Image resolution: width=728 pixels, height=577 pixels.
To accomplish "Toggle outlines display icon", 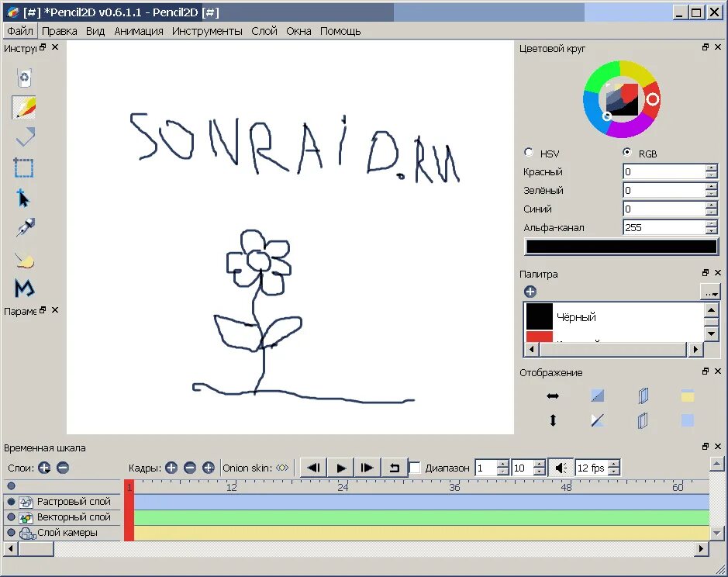I will point(598,420).
